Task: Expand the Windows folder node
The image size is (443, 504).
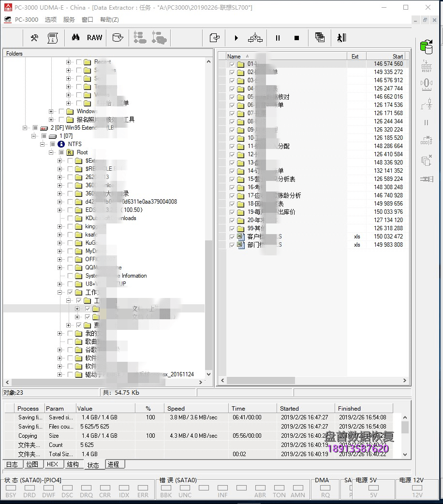Action: 51,112
